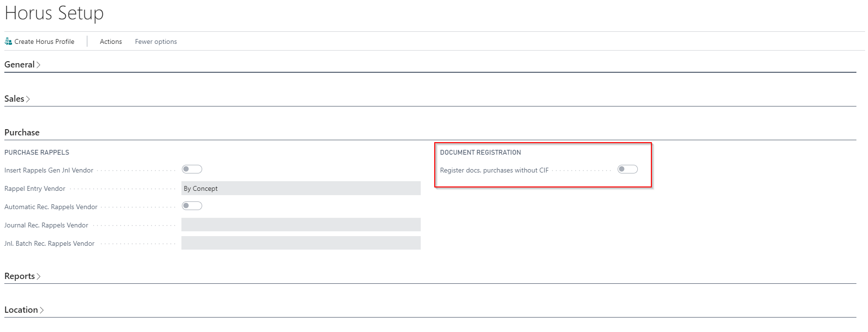Expand the General section
Viewport: 868px width, 332px height.
(22, 65)
